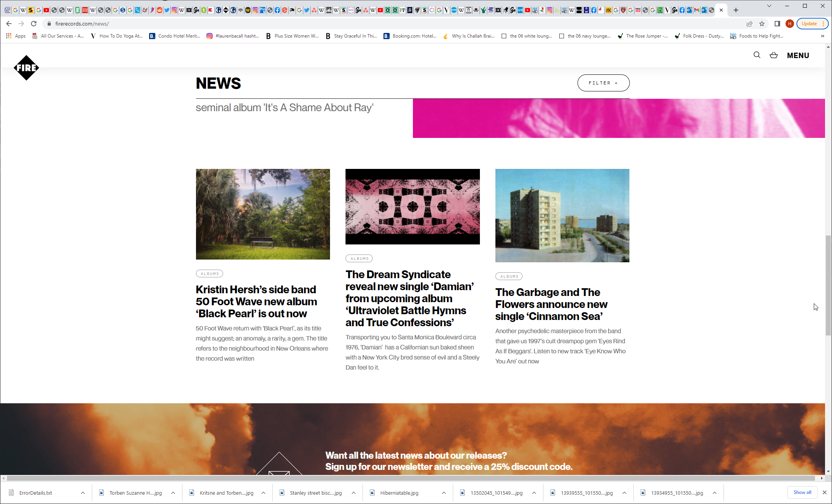Open the tab search dropdown chevron
Screen dimensions: 832x504
tap(769, 6)
